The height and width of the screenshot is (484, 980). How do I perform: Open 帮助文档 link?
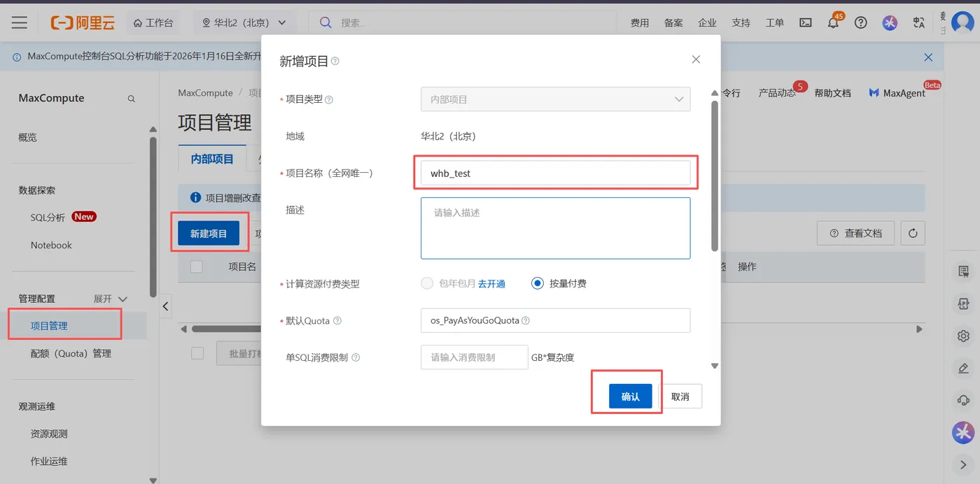[832, 93]
